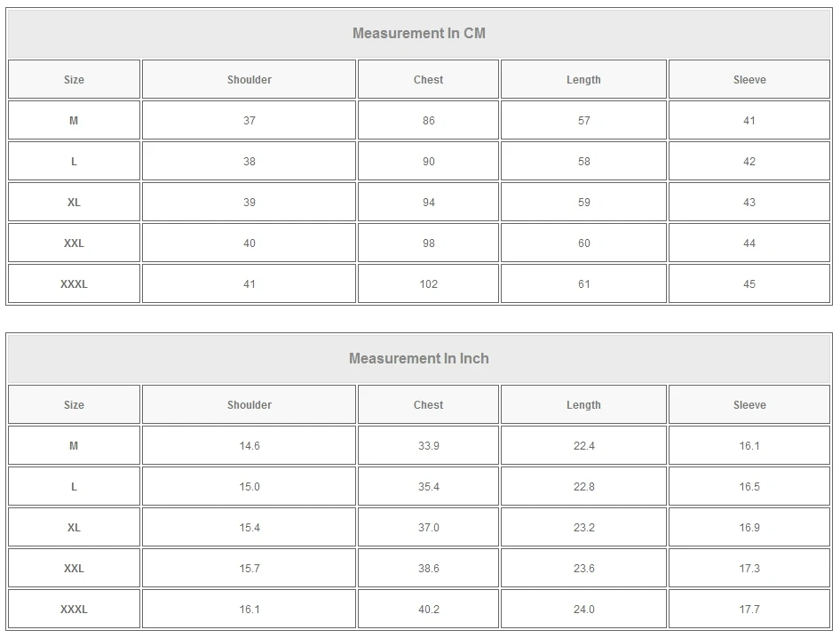Select the XXL row label in the Inch table

74,569
